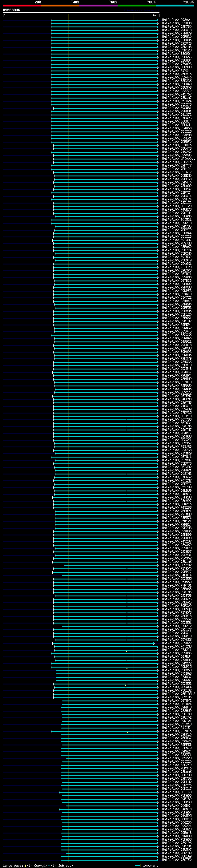Select truncated hit label UniRef100_UPI000..
The image size is (197, 868).
point(179,159)
